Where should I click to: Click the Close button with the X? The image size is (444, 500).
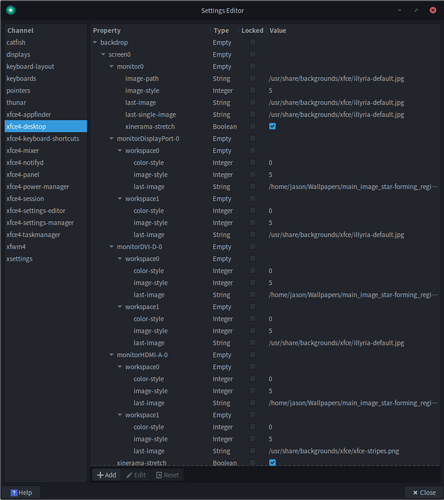pyautogui.click(x=424, y=493)
